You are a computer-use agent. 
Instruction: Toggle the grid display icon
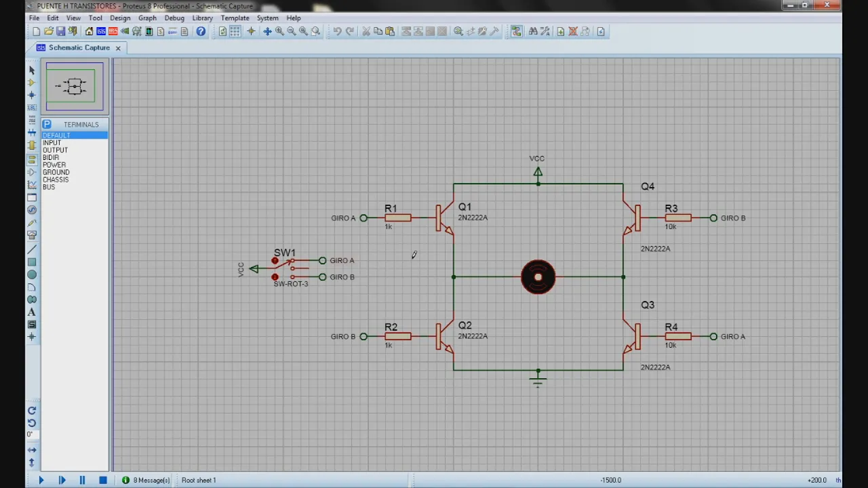235,31
